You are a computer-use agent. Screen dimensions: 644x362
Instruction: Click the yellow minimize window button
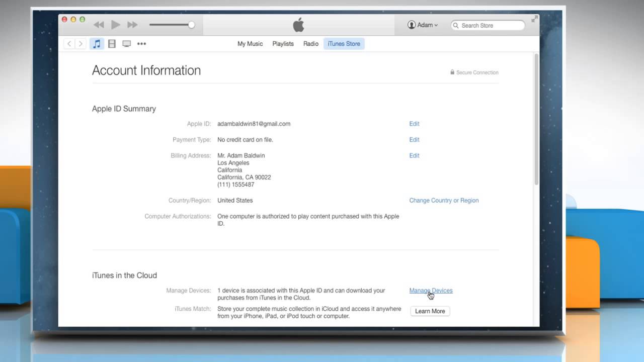pos(73,20)
